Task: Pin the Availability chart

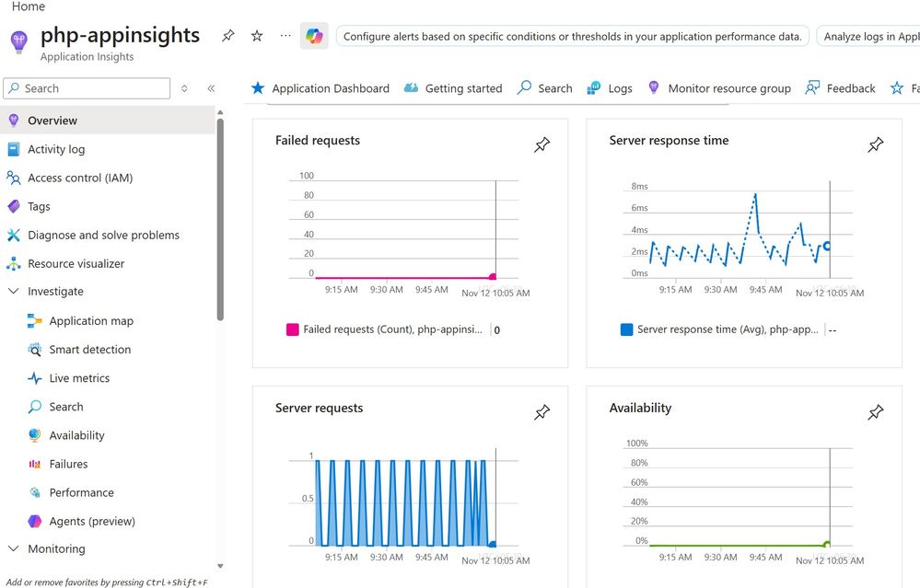Action: tap(876, 412)
